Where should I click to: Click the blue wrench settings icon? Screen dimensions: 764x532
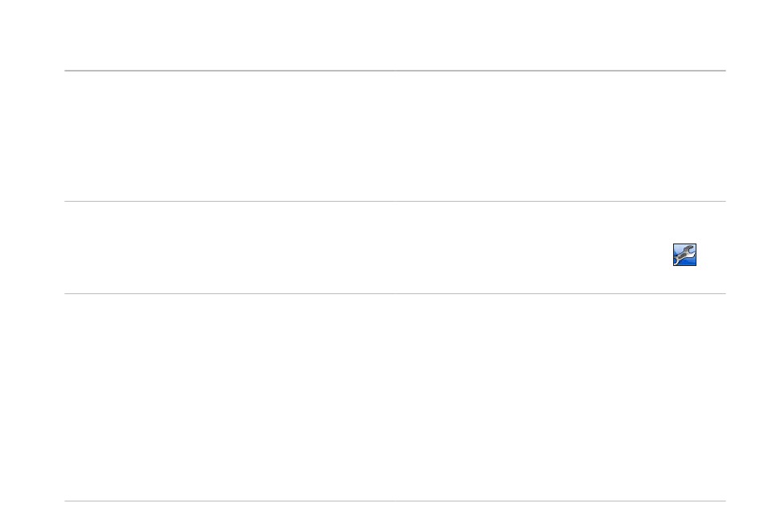684,255
